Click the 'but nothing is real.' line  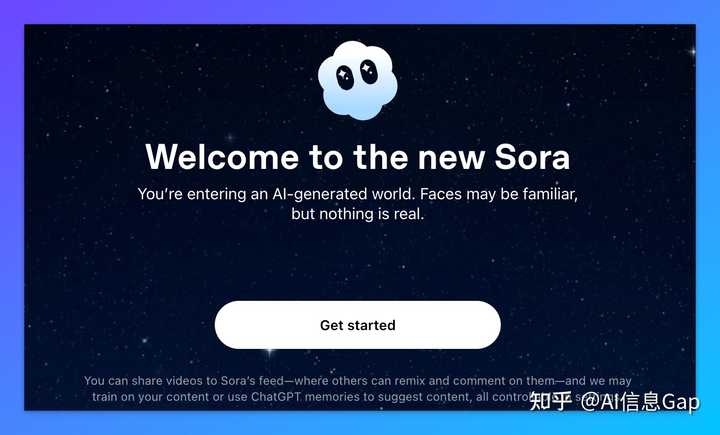pos(358,214)
